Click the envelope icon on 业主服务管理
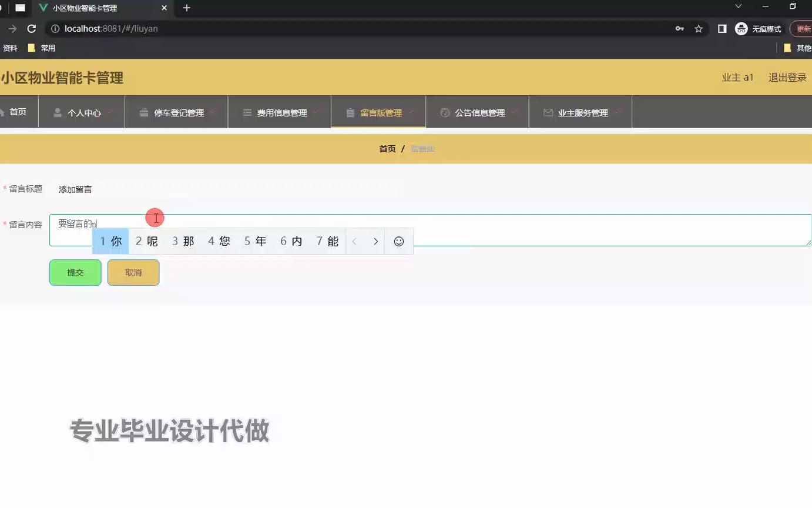 click(548, 113)
